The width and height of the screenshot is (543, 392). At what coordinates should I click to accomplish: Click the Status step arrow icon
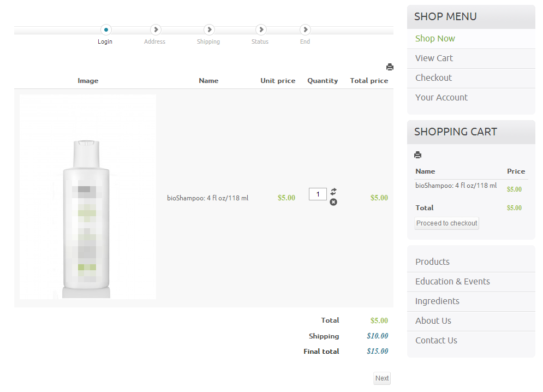coord(261,29)
